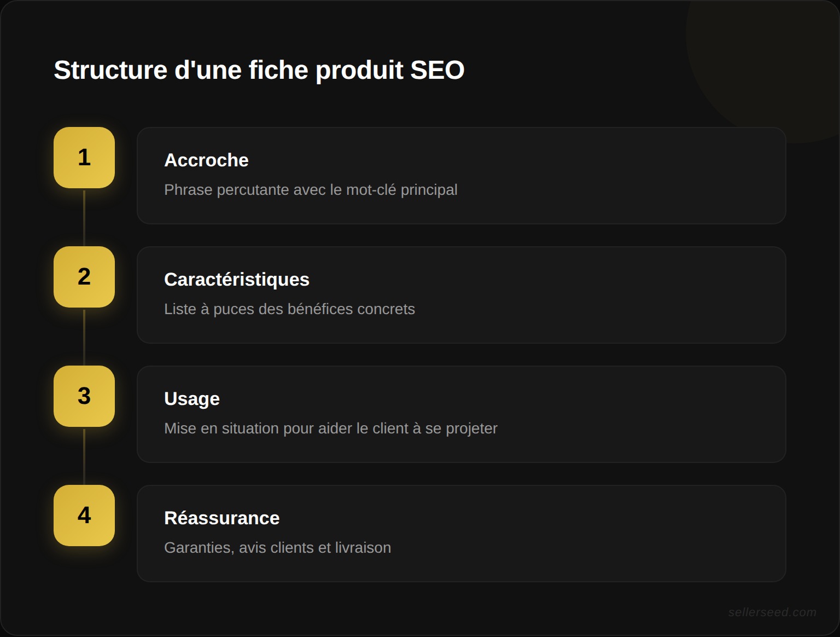The height and width of the screenshot is (637, 840).
Task: Click the bénéfices concrets description
Action: coord(289,309)
